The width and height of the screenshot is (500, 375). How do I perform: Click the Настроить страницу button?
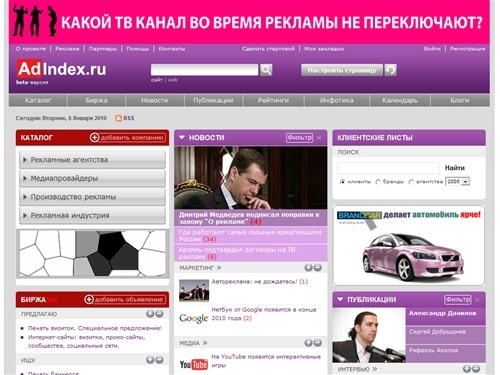click(342, 70)
